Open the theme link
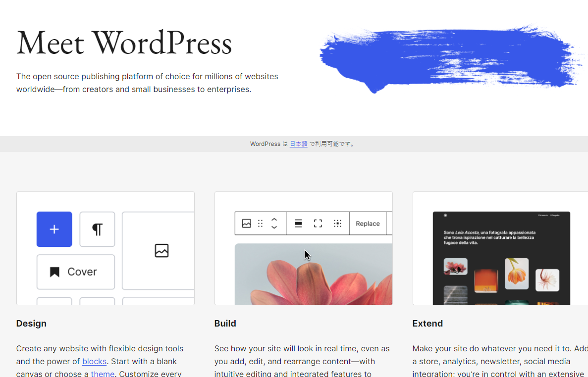This screenshot has height=377, width=588. 103,374
